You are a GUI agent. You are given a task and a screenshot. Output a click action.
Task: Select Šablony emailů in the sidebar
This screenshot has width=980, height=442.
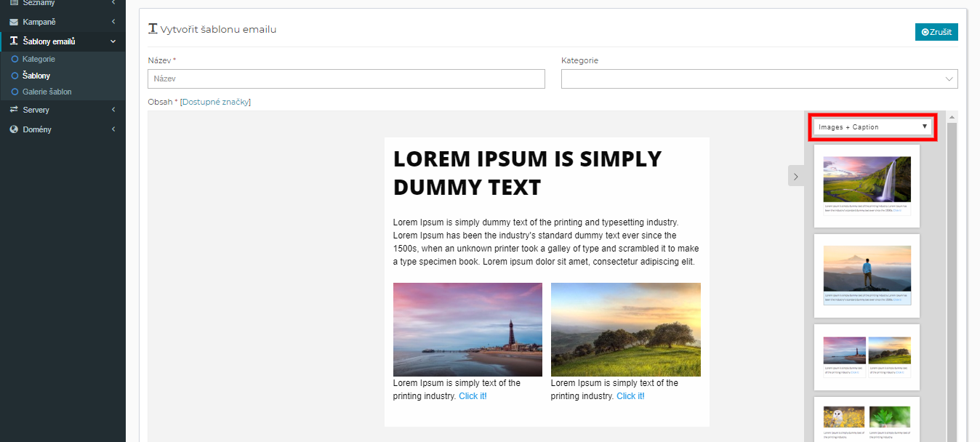point(63,41)
